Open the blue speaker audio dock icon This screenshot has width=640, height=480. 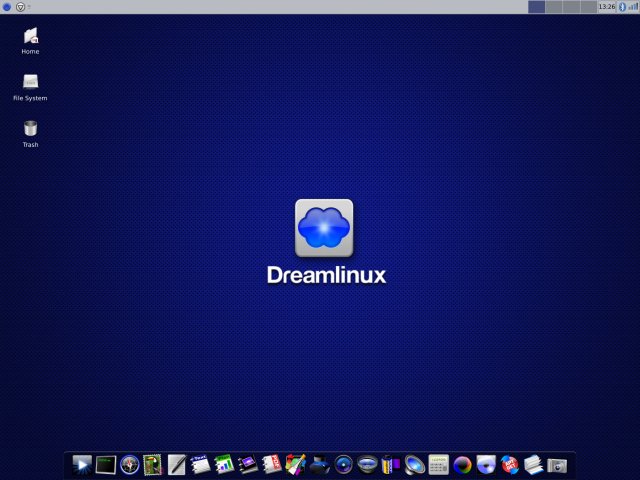(414, 465)
